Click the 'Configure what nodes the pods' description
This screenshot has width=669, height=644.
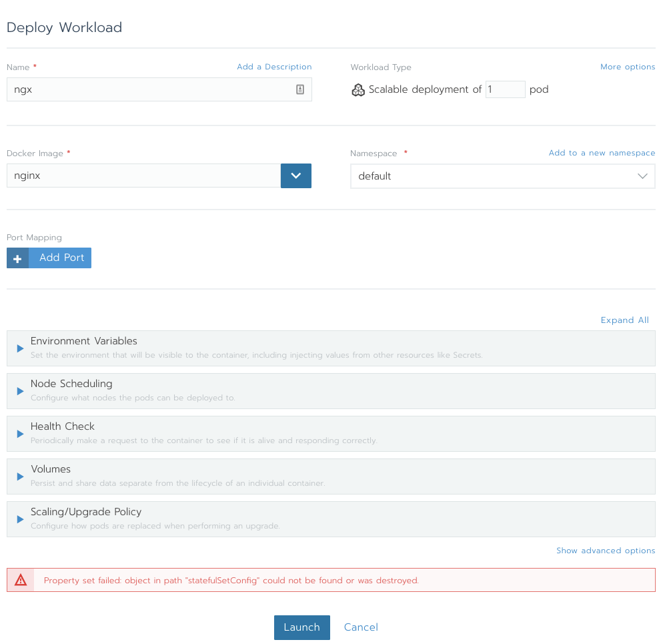[x=133, y=398]
